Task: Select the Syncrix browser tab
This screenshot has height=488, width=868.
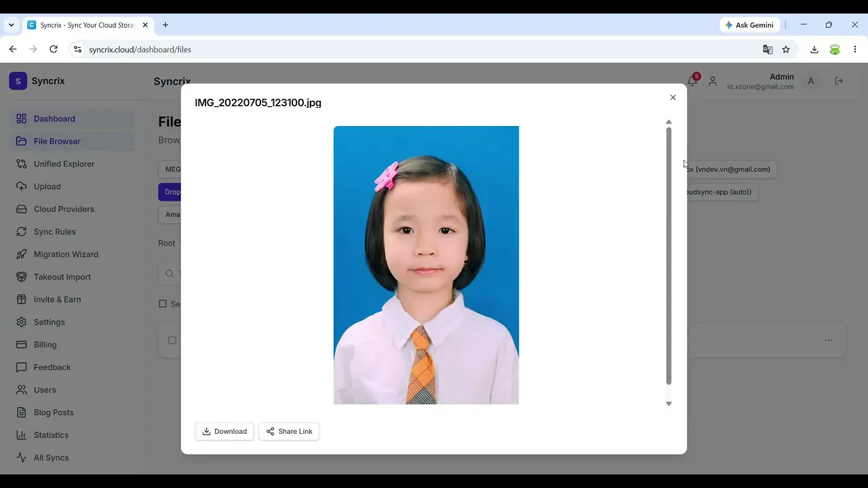Action: 88,25
